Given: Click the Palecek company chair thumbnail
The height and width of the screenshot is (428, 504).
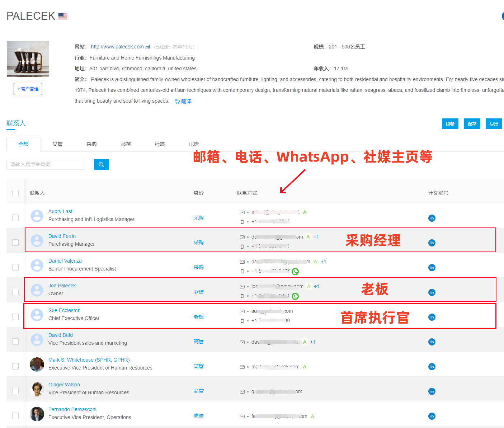Looking at the screenshot, I should [x=28, y=59].
